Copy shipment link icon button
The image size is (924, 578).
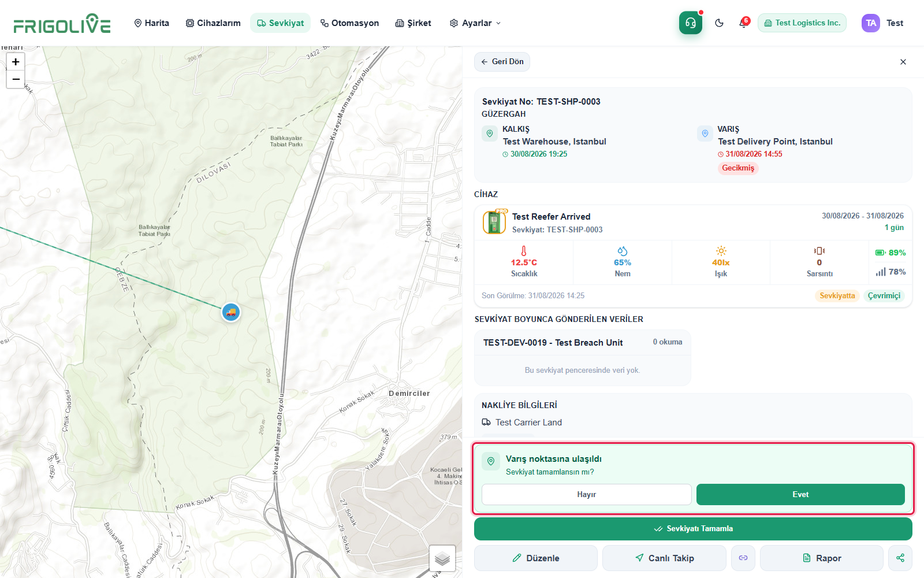pyautogui.click(x=743, y=558)
